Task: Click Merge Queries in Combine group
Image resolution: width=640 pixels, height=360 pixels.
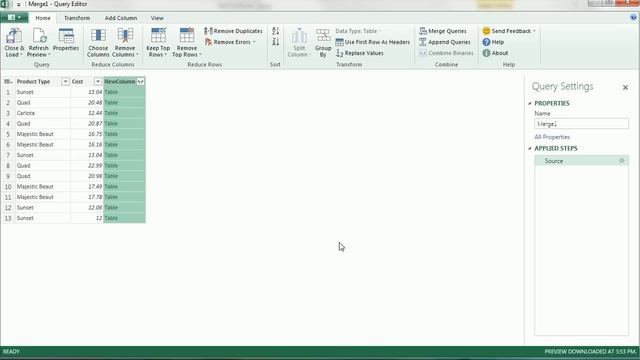Action: [x=443, y=31]
